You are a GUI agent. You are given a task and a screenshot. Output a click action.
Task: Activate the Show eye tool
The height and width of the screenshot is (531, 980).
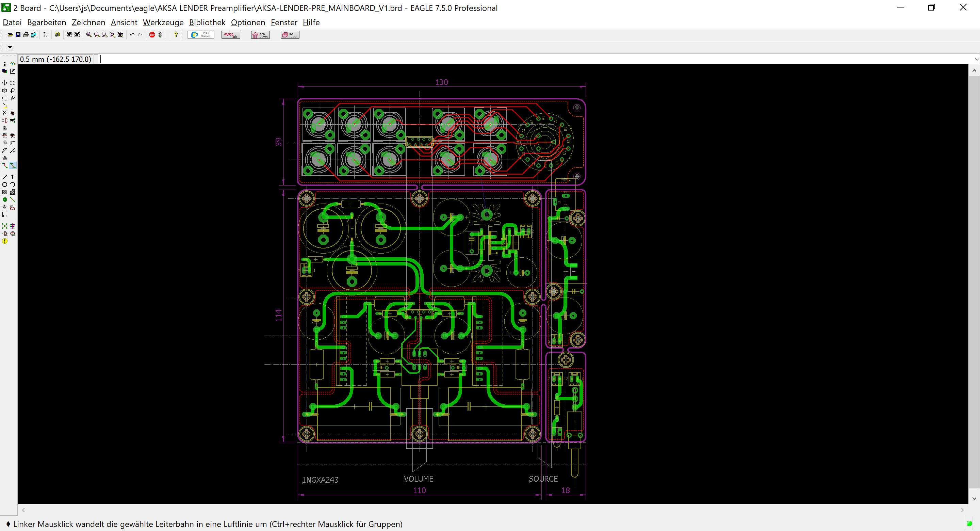pos(13,64)
